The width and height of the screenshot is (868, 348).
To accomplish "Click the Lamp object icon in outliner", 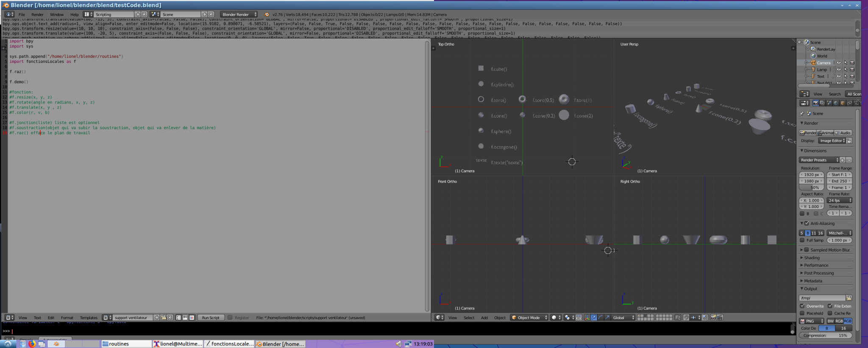I will (813, 70).
